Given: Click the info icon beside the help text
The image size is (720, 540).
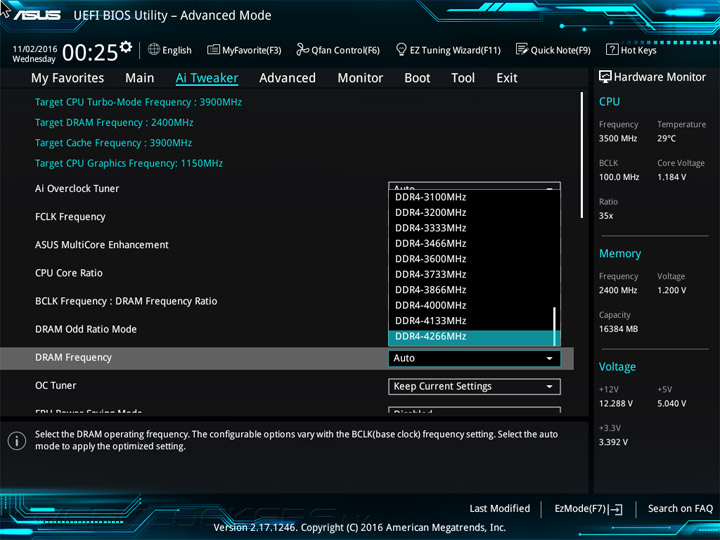Looking at the screenshot, I should 17,441.
